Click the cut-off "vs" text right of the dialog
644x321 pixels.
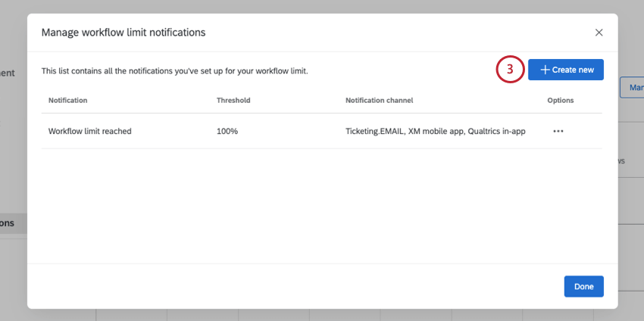click(x=621, y=160)
